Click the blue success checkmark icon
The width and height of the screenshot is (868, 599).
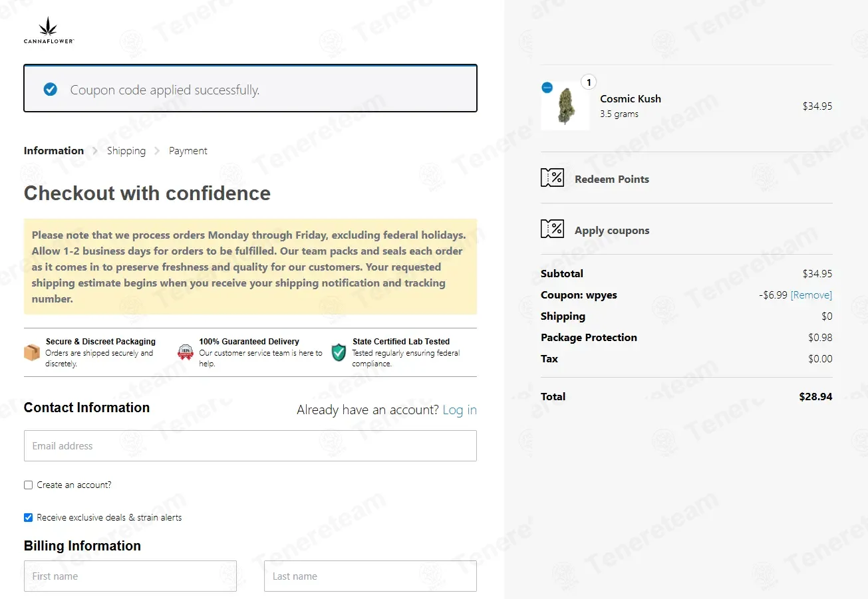pyautogui.click(x=50, y=89)
